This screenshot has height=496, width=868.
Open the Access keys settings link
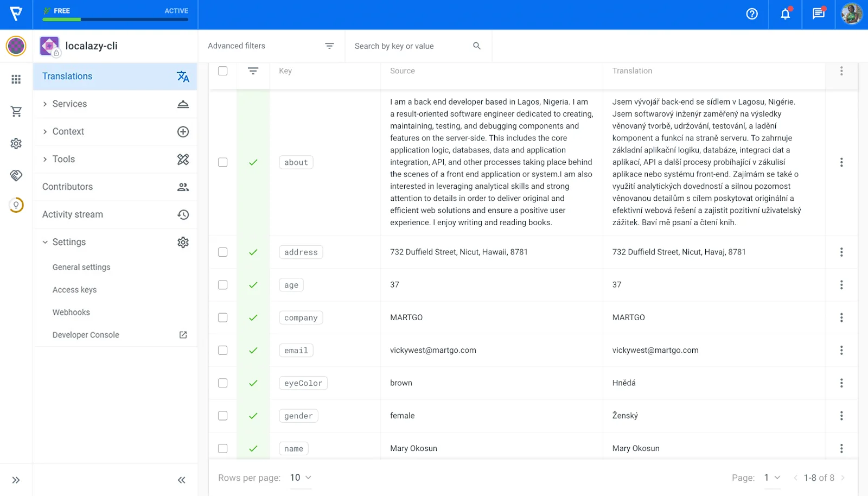coord(74,290)
